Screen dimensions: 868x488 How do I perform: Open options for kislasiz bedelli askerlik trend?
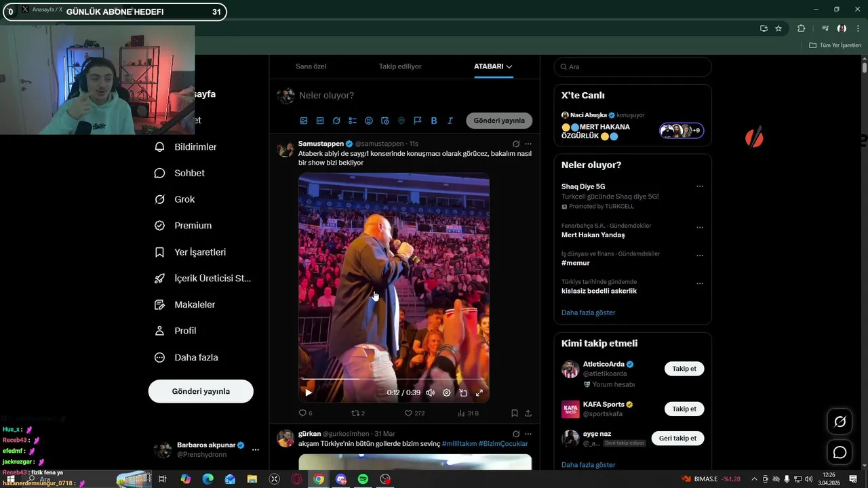[700, 283]
